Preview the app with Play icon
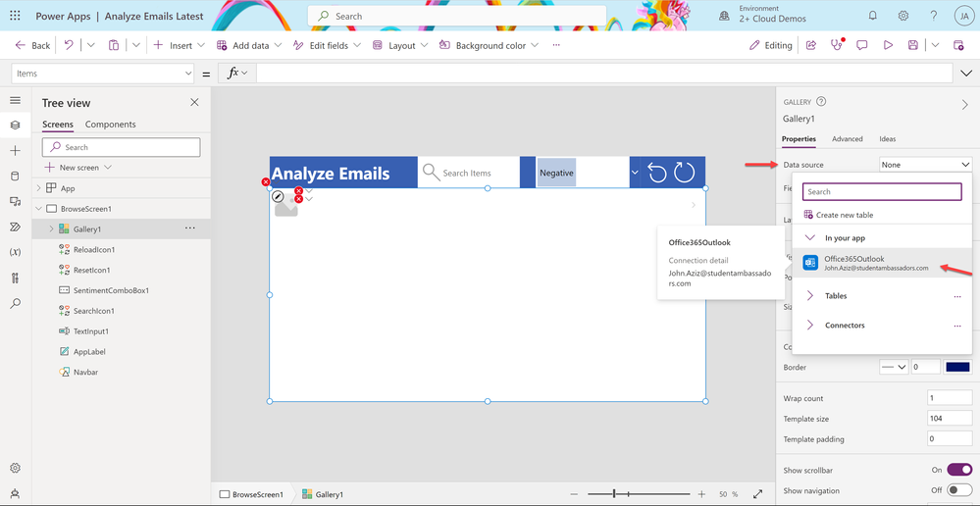This screenshot has width=980, height=506. coord(888,45)
